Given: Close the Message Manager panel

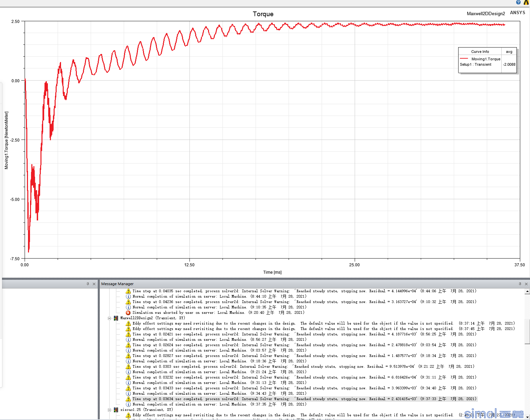Looking at the screenshot, I should [x=526, y=284].
